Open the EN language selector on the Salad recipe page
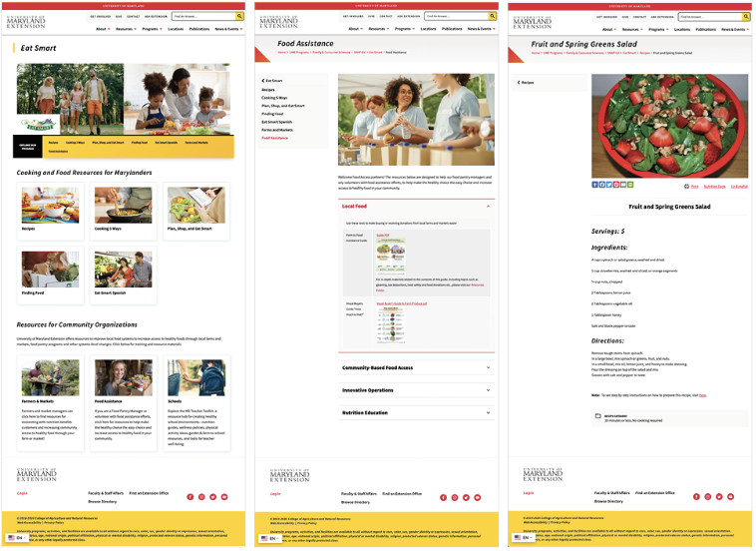756x551 pixels. pos(524,538)
